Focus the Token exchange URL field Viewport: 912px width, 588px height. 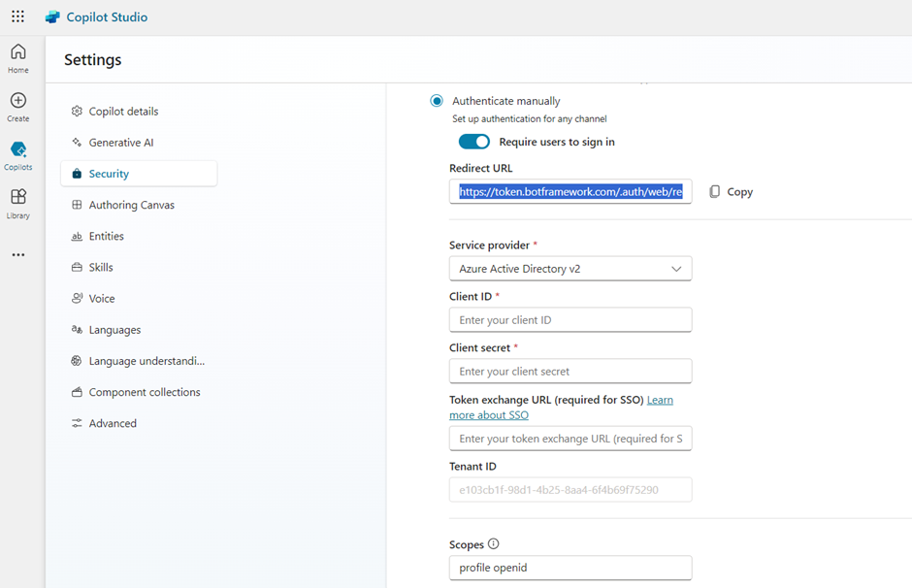[570, 439]
